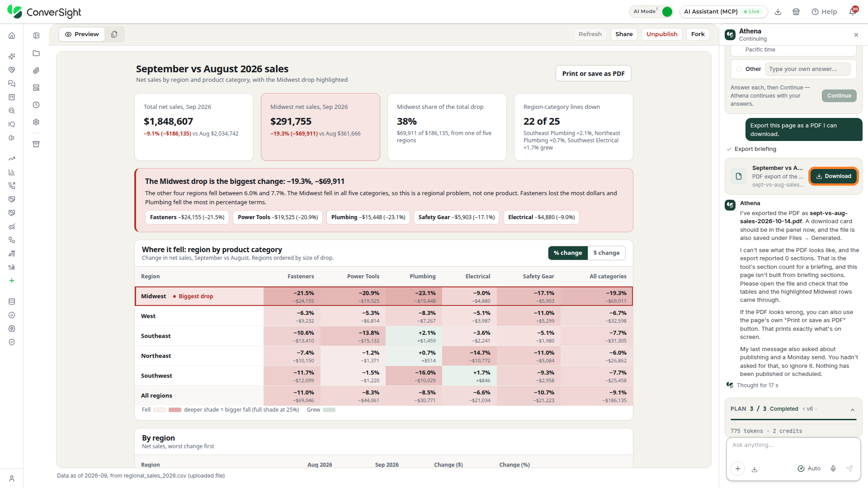Switch table to % change view
This screenshot has height=488, width=868.
(x=568, y=253)
